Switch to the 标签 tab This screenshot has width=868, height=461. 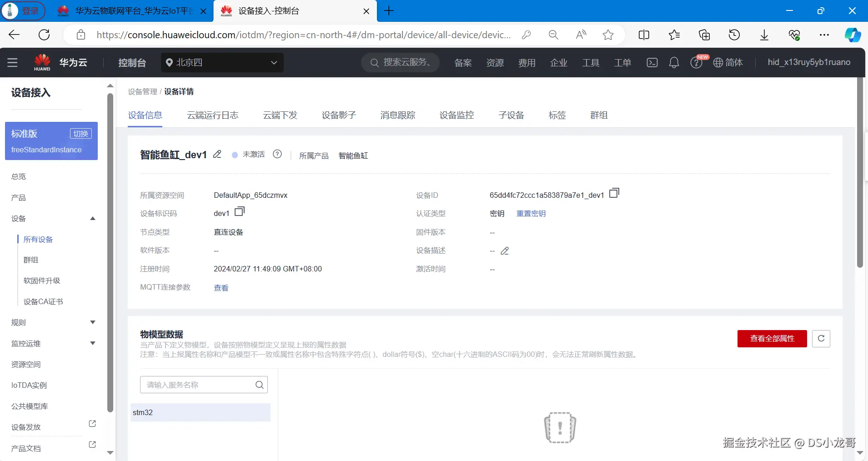557,115
